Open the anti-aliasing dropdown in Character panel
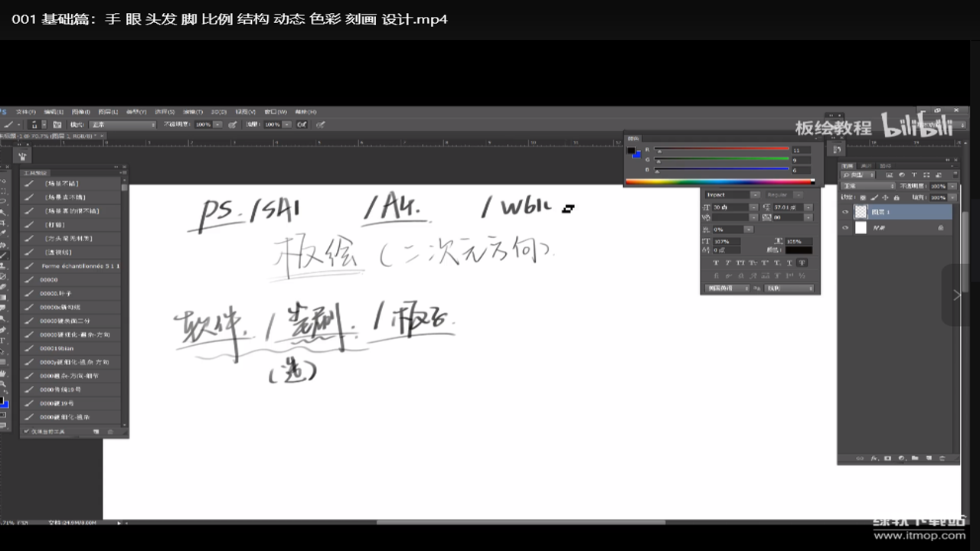Viewport: 980px width, 551px height. [x=789, y=289]
